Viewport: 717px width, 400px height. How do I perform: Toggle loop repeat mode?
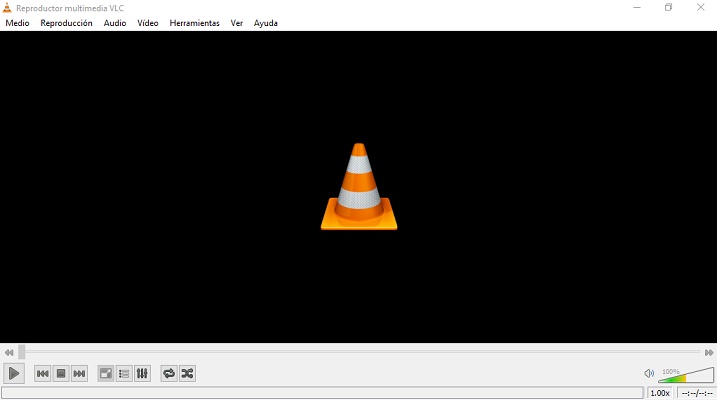click(169, 373)
